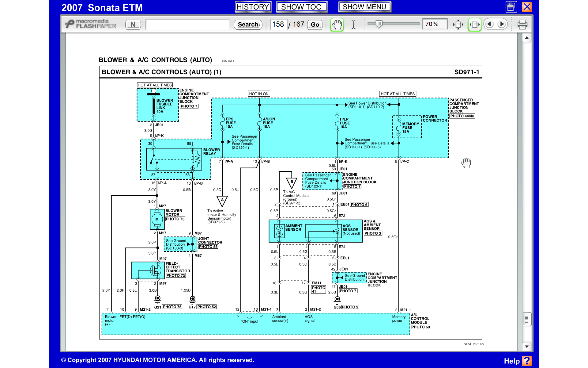588x368 pixels.
Task: Click the SHOW MENU button
Action: (x=364, y=7)
